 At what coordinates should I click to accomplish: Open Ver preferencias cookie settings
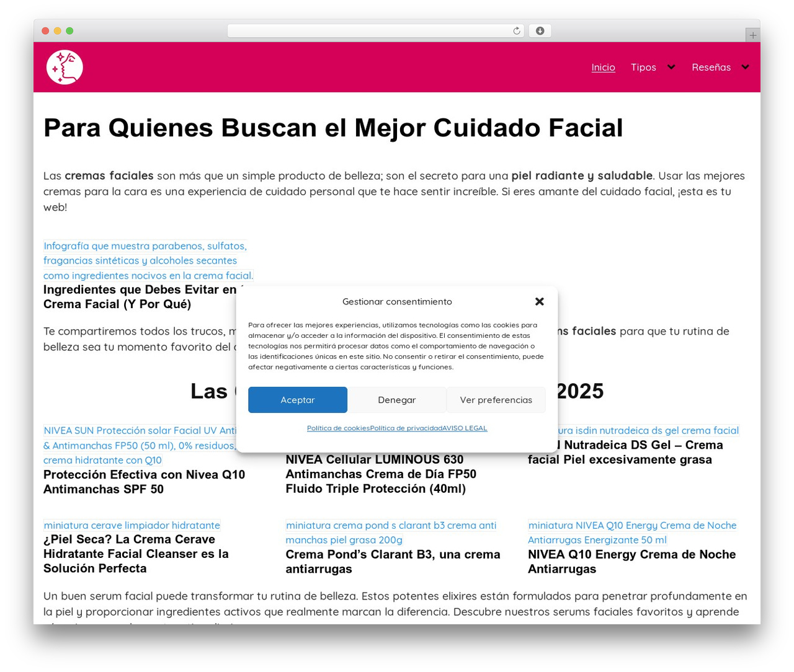tap(496, 400)
